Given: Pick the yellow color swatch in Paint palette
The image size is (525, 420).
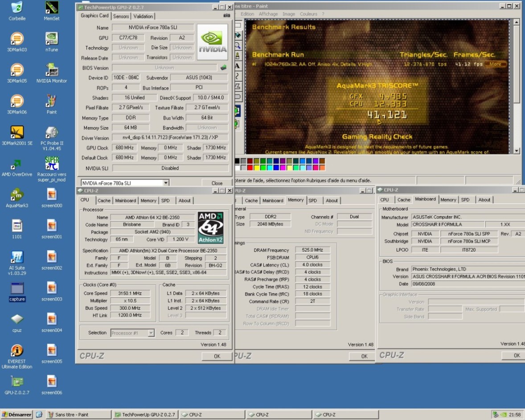Looking at the screenshot, I should coord(256,168).
